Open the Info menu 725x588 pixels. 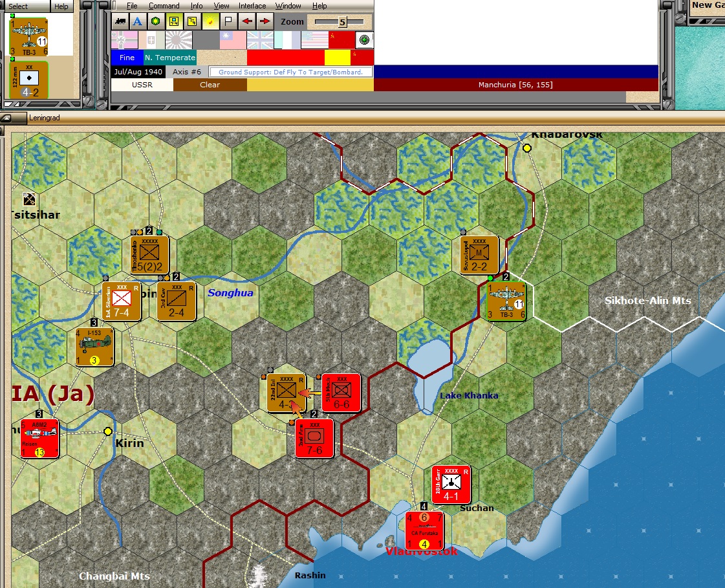point(197,6)
